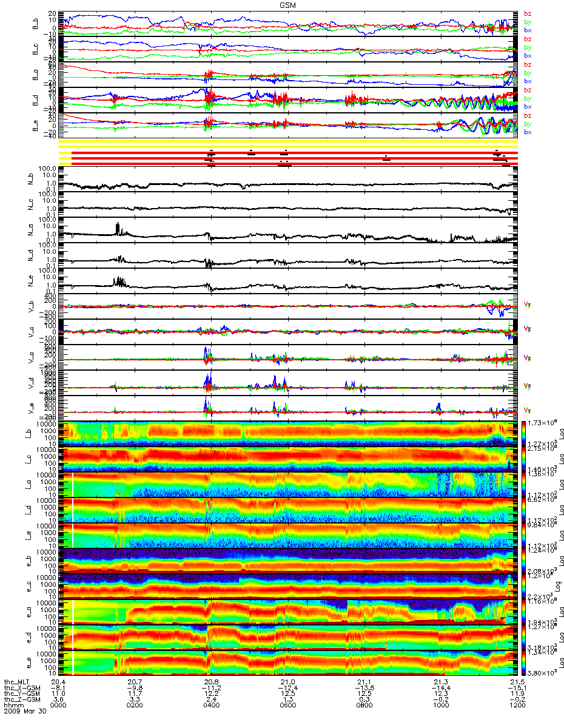This screenshot has width=564, height=728.
Task: Click the MLT value 21.0
Action: pyautogui.click(x=287, y=682)
